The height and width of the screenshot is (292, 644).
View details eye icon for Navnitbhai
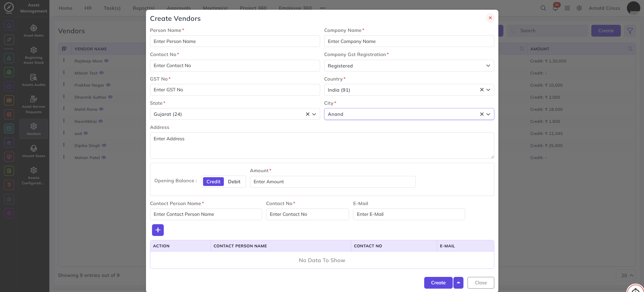101,121
